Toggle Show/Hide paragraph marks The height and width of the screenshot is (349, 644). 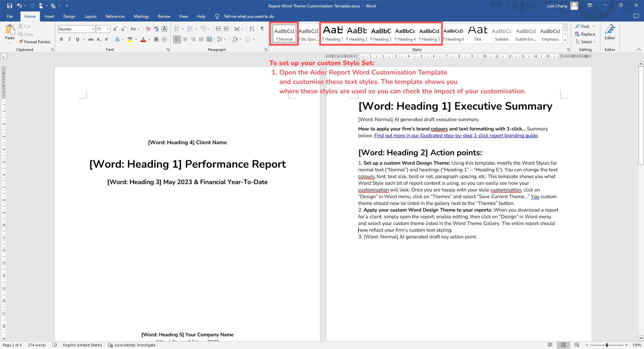point(262,29)
